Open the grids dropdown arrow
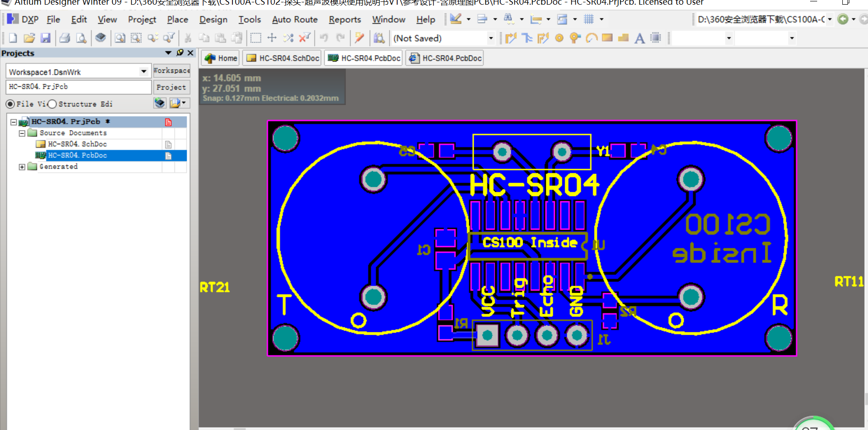This screenshot has width=868, height=430. pyautogui.click(x=602, y=19)
